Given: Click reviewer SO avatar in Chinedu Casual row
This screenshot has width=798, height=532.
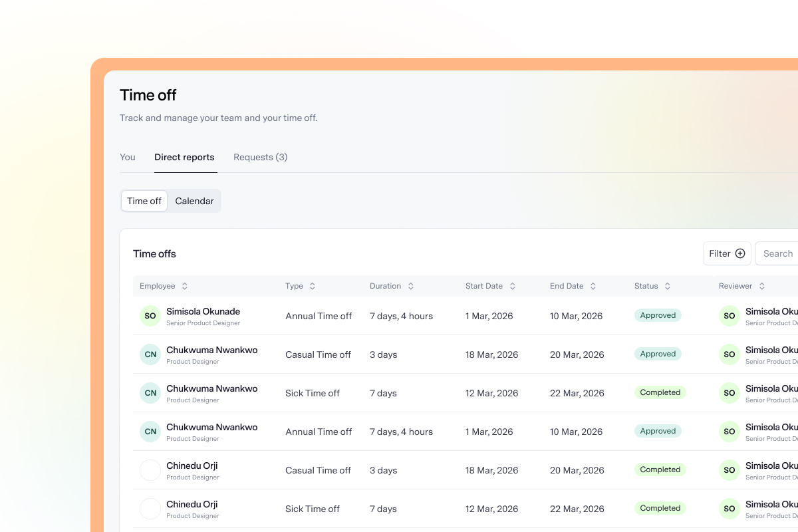Looking at the screenshot, I should (730, 470).
